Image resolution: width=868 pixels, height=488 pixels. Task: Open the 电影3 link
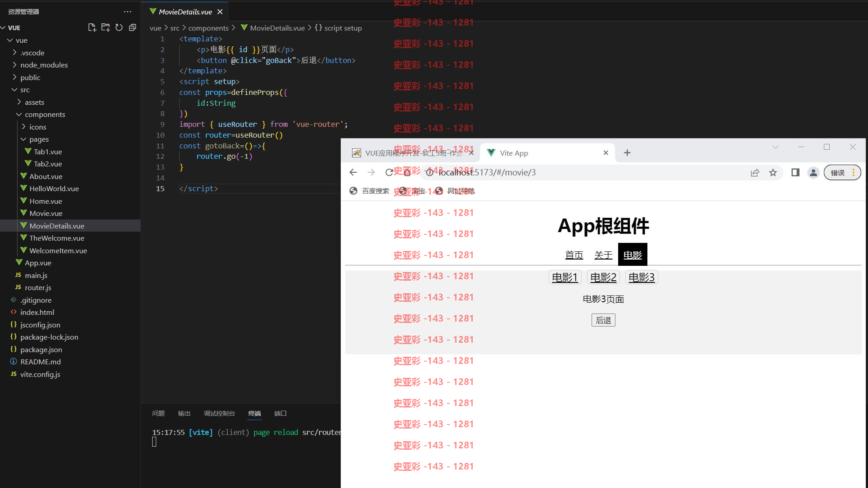click(x=642, y=278)
